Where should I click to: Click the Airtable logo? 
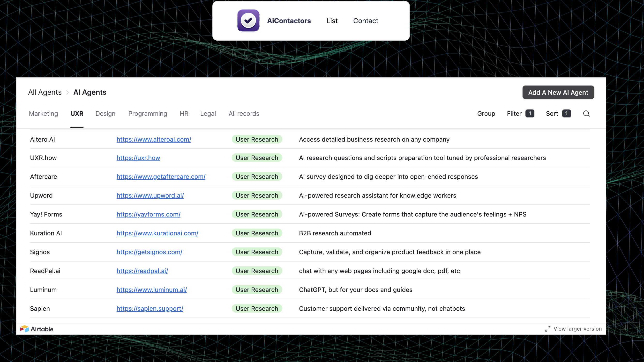tap(37, 329)
